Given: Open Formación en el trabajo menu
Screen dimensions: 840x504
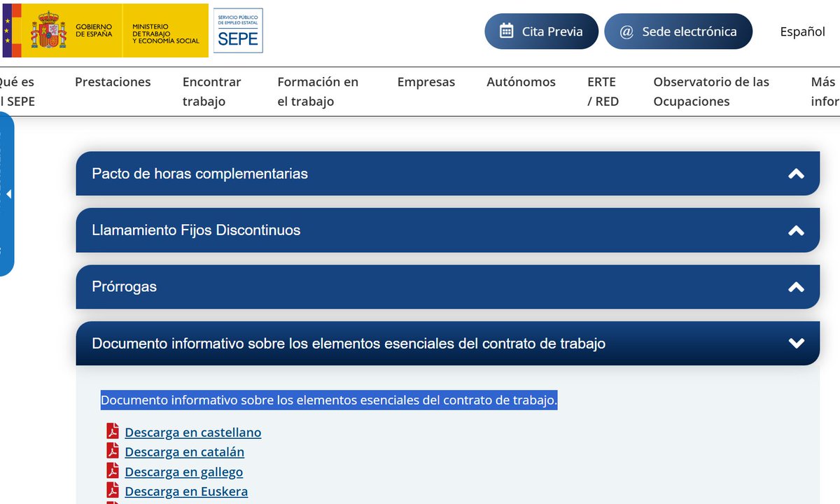Looking at the screenshot, I should 318,92.
